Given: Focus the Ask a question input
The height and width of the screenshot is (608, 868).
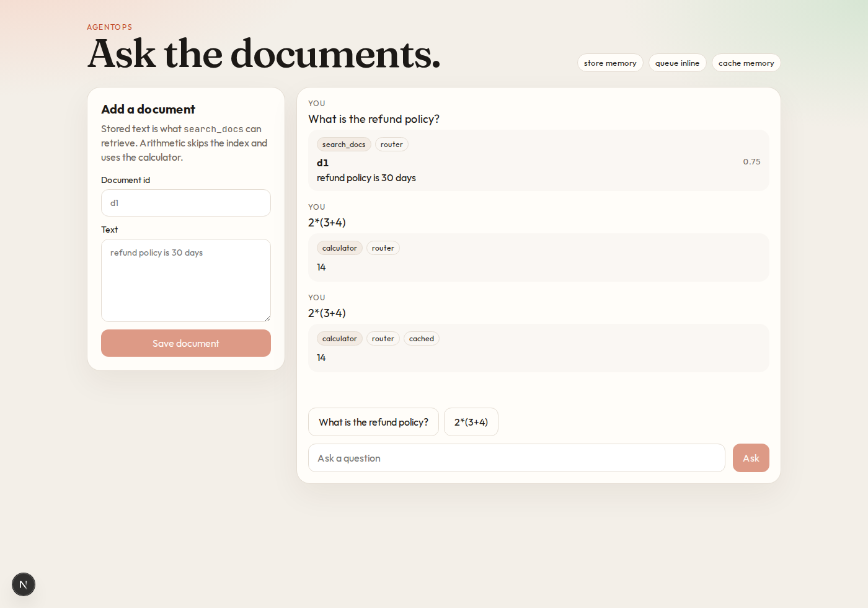Looking at the screenshot, I should click(516, 458).
